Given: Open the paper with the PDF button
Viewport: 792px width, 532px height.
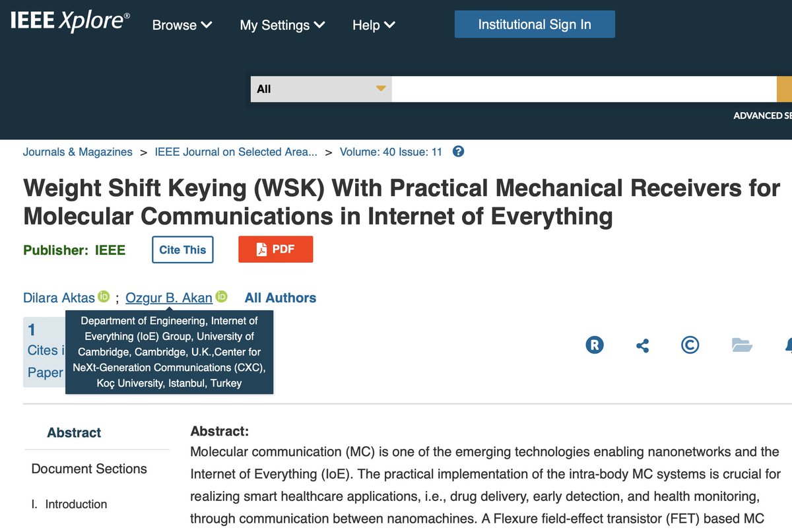Looking at the screenshot, I should point(275,249).
